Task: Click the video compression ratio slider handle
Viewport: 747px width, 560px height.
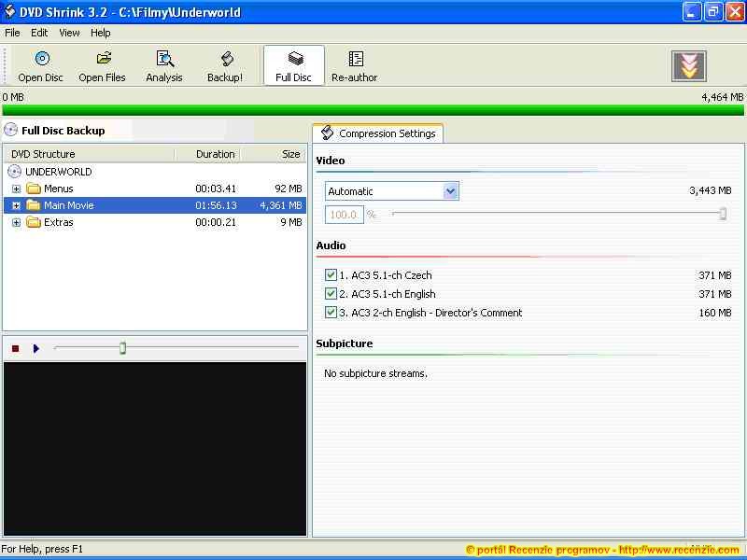Action: (x=723, y=214)
